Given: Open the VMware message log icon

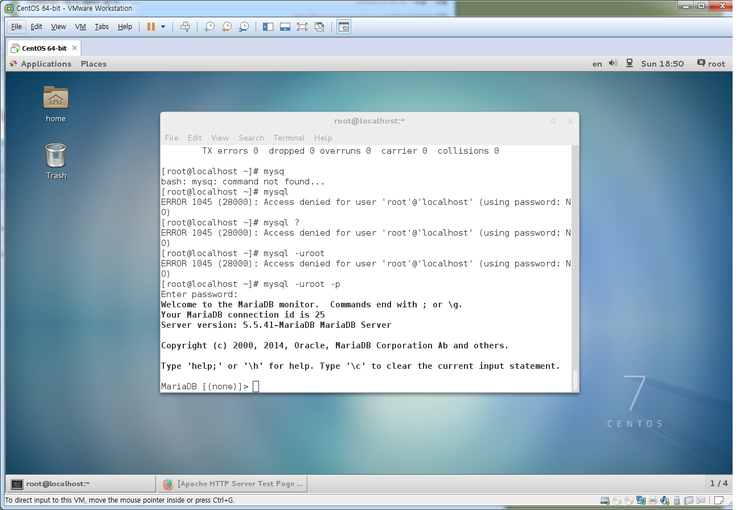Looking at the screenshot, I should tap(719, 500).
